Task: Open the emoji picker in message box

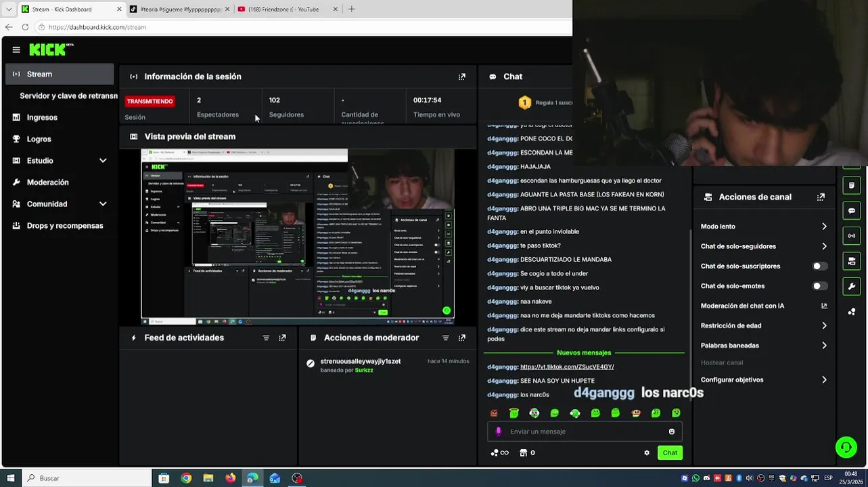Action: coord(672,432)
